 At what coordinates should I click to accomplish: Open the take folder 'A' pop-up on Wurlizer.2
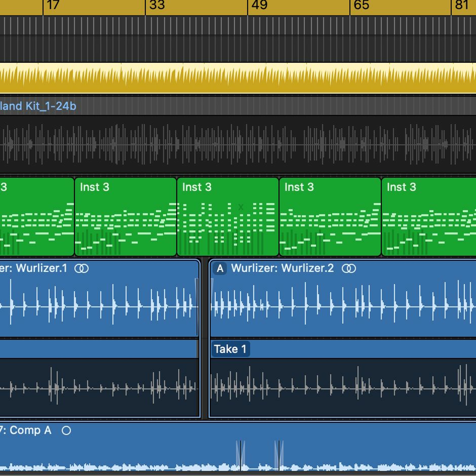tap(220, 269)
